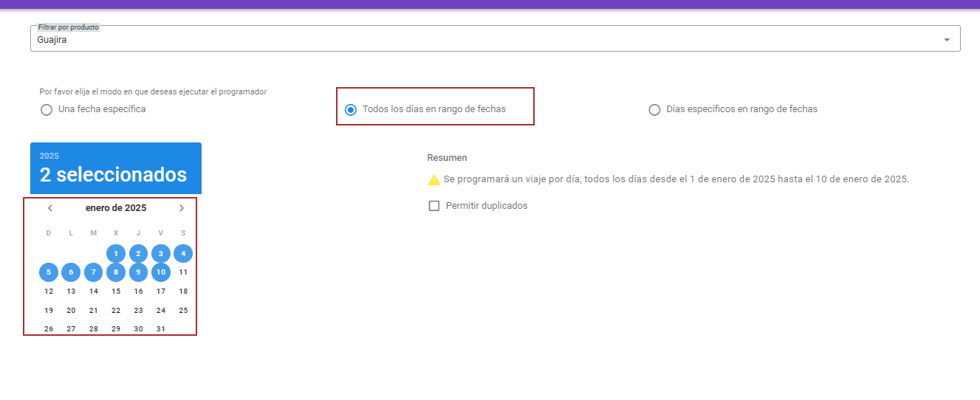Choose 'Días específicos en rango de fechas'
This screenshot has width=980, height=400.
click(654, 110)
